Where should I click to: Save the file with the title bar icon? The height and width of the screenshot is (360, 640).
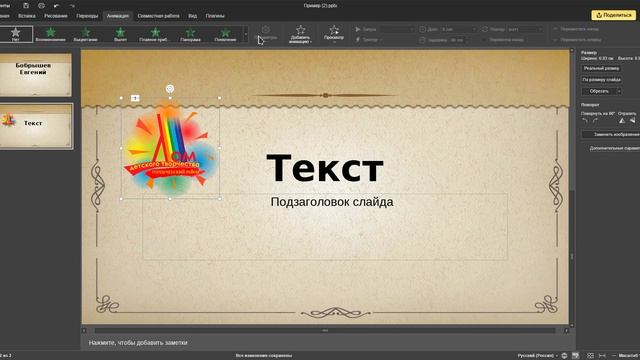(x=26, y=6)
